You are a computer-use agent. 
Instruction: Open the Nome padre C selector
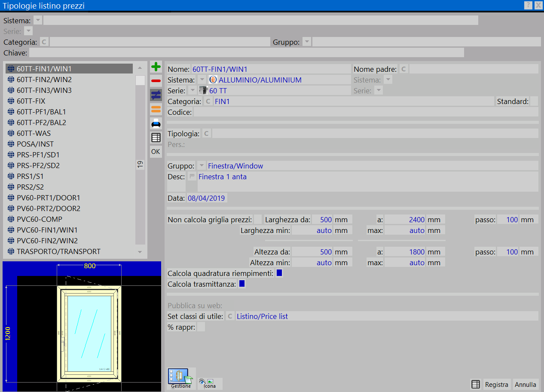403,69
